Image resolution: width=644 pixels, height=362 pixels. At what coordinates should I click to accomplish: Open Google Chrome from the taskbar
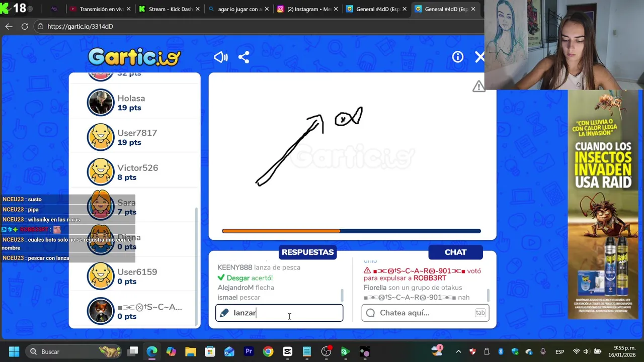(x=268, y=351)
